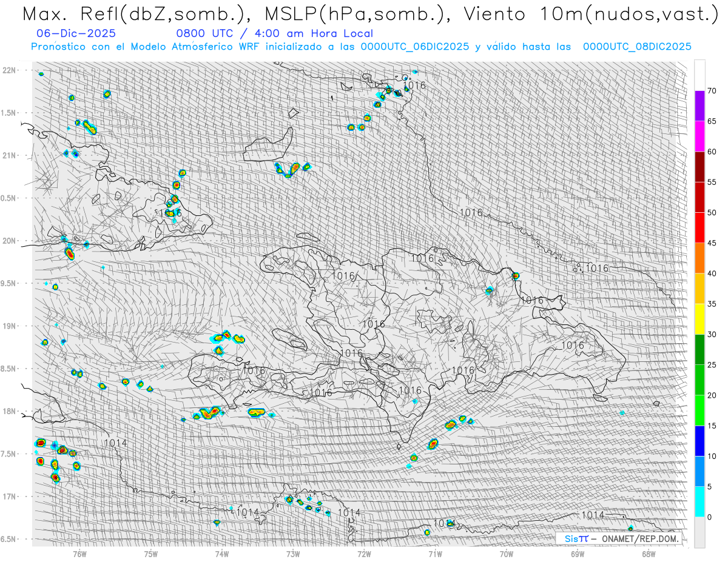Click the colorbar tick label '10'
728x562 pixels.
coord(712,456)
